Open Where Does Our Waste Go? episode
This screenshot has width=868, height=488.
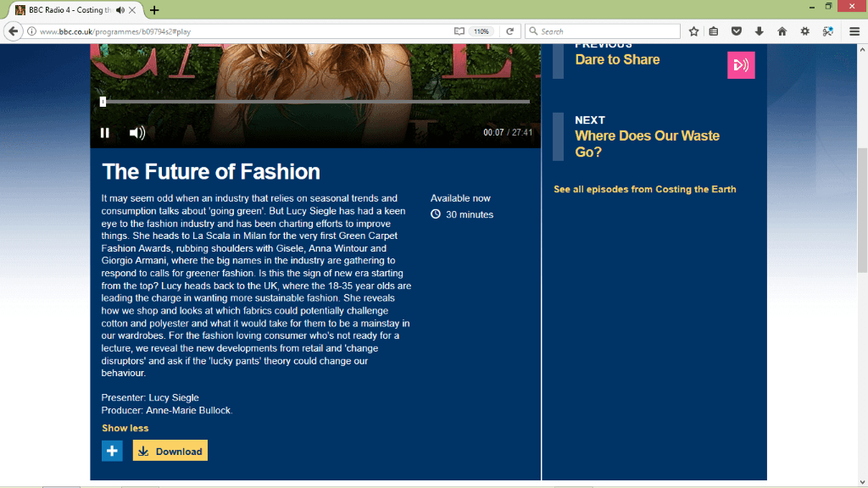pyautogui.click(x=647, y=144)
